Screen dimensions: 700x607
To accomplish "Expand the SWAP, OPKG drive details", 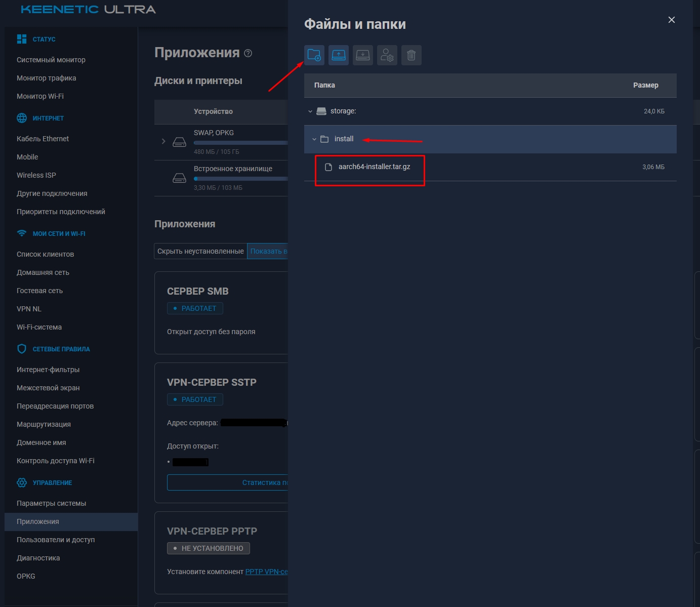I will [163, 142].
